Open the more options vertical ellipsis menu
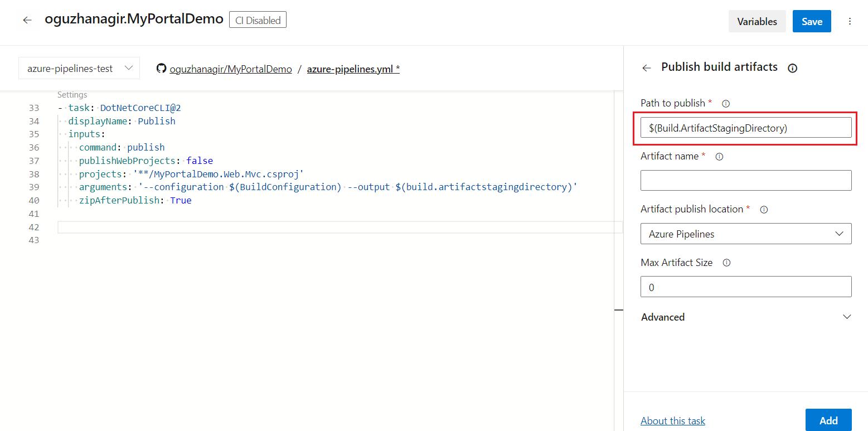868x431 pixels. 850,21
